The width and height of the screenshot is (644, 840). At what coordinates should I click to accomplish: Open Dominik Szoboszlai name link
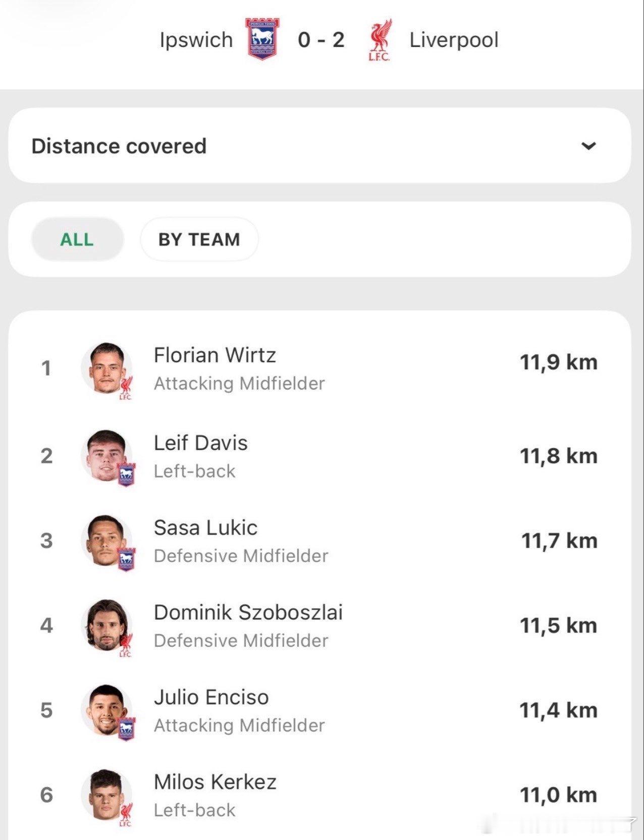[x=248, y=612]
